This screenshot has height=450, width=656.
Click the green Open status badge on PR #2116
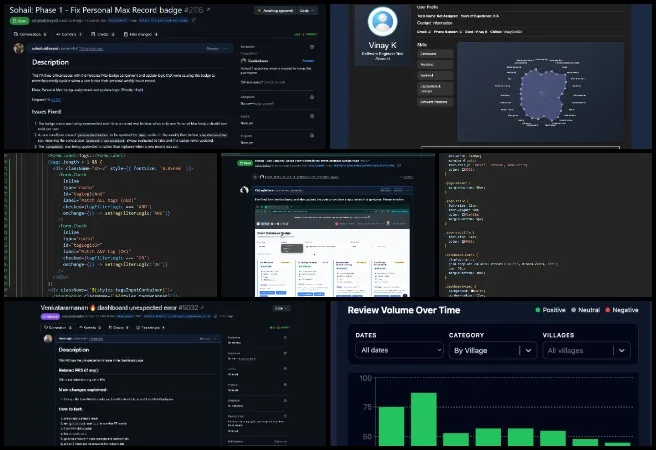point(19,20)
